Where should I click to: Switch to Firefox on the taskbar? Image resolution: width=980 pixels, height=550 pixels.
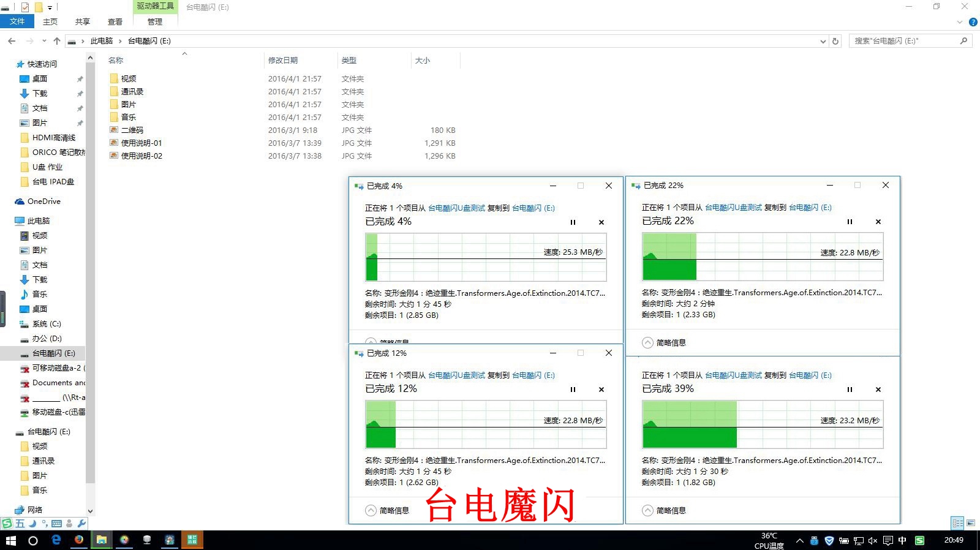(x=79, y=540)
